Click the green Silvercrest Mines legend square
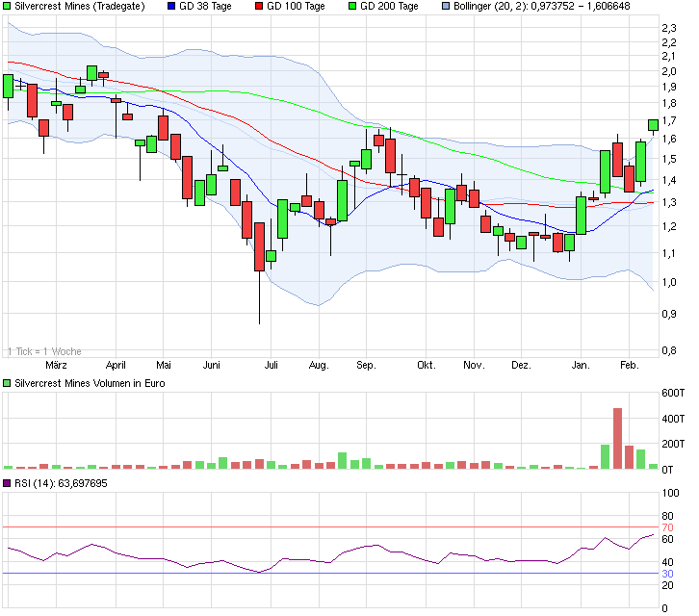699x616 pixels. pyautogui.click(x=7, y=6)
